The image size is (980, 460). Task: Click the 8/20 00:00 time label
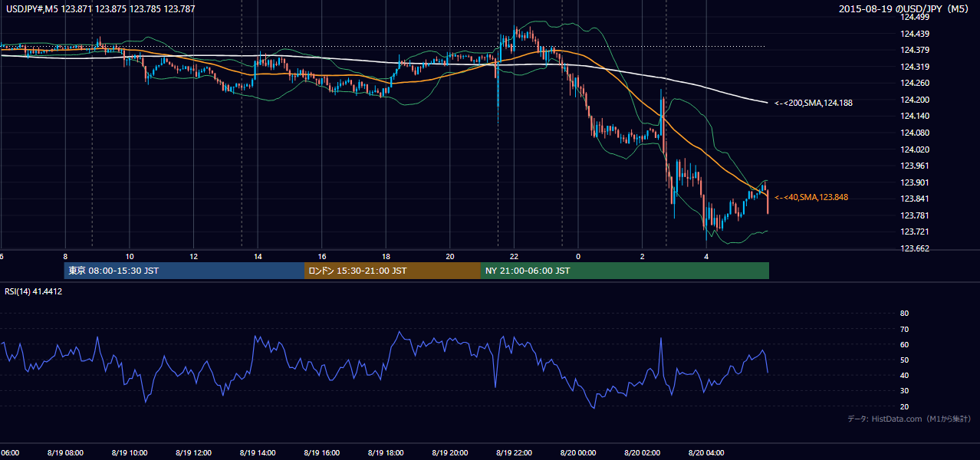pyautogui.click(x=579, y=452)
